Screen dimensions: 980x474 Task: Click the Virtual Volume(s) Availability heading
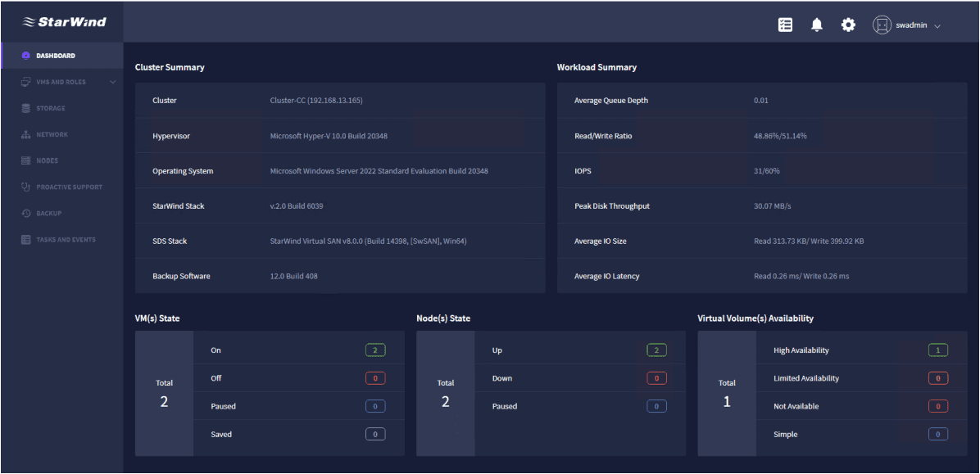755,318
